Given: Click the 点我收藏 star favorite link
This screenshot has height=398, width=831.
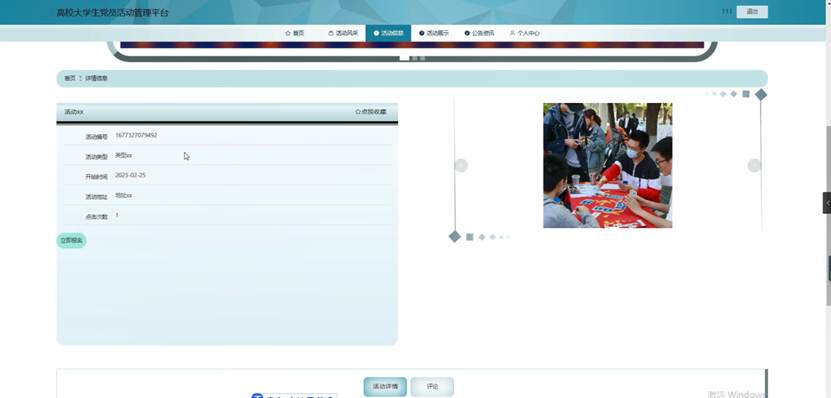Looking at the screenshot, I should pyautogui.click(x=370, y=112).
